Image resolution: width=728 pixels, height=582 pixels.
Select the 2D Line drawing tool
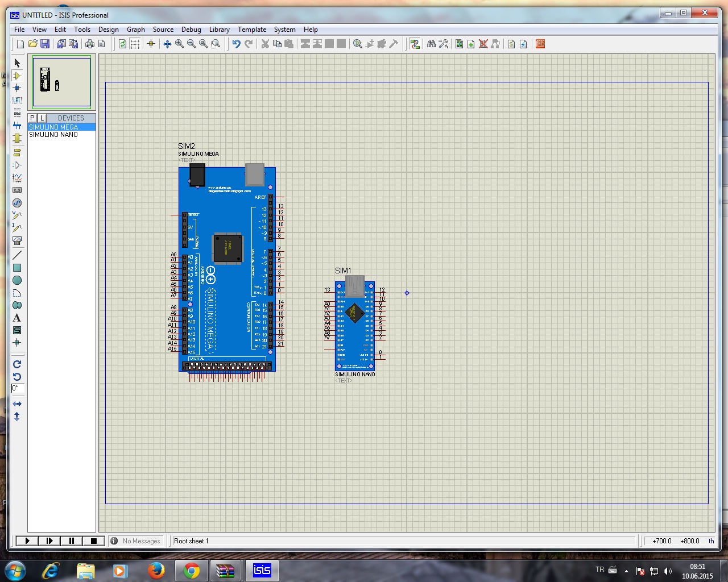(x=17, y=255)
